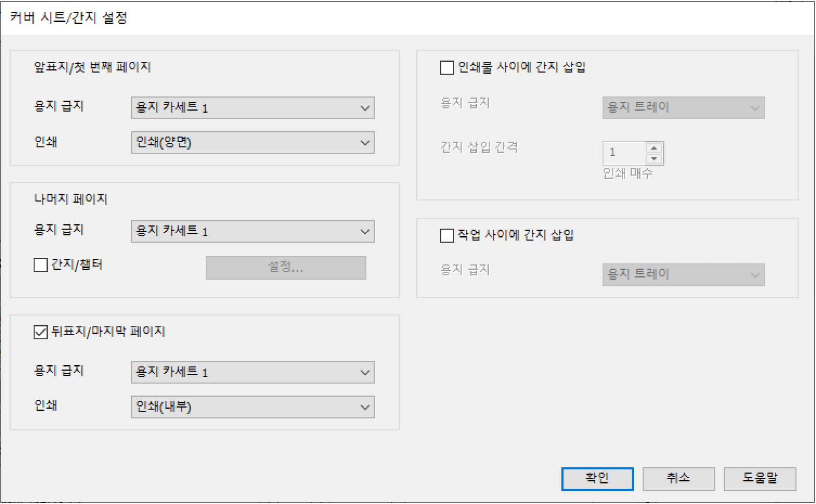Image resolution: width=816 pixels, height=504 pixels.
Task: Click the 취소 button
Action: (678, 478)
